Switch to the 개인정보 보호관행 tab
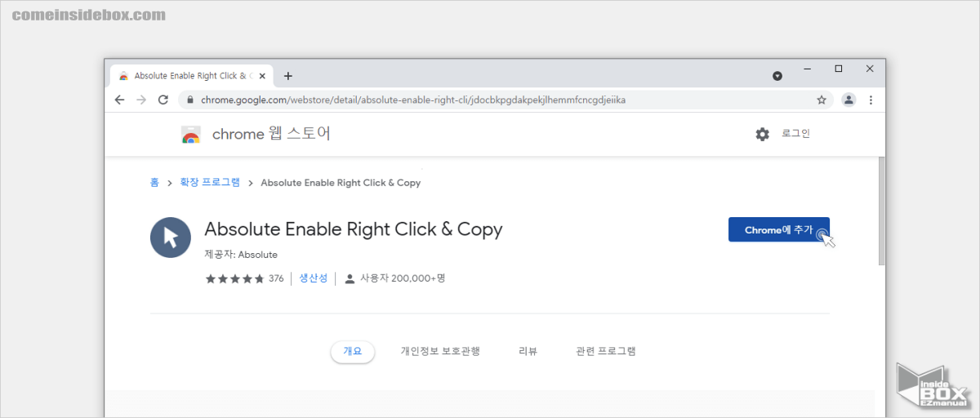 [x=440, y=351]
